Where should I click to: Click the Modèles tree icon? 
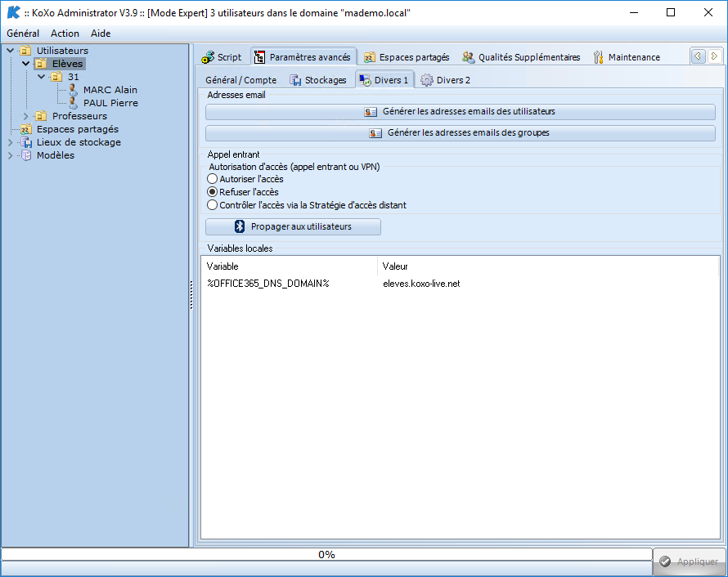[x=26, y=155]
